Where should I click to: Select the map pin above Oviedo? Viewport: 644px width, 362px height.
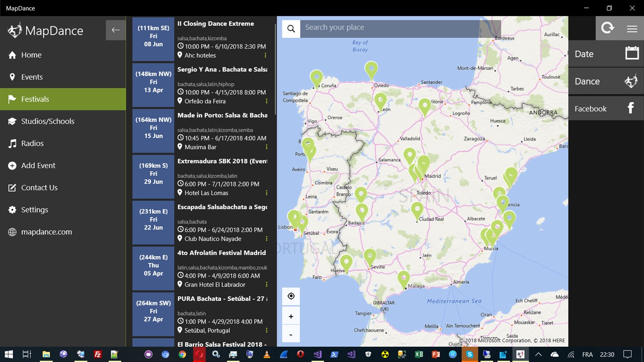tap(371, 70)
